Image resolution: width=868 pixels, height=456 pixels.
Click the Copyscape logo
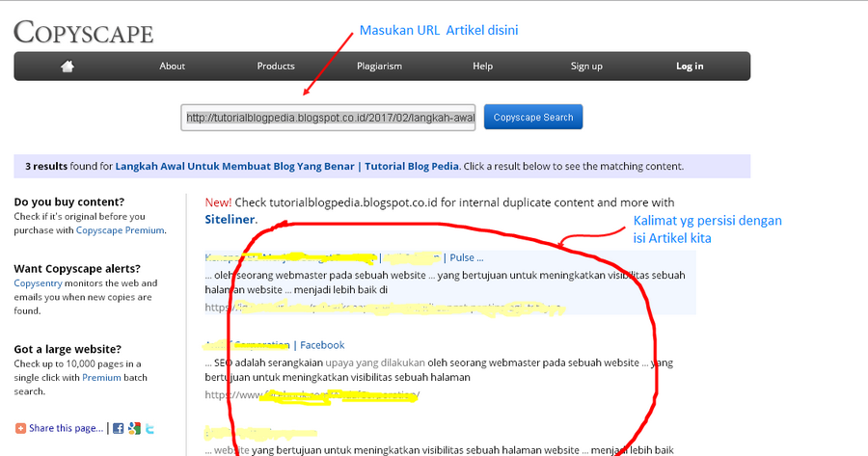84,32
